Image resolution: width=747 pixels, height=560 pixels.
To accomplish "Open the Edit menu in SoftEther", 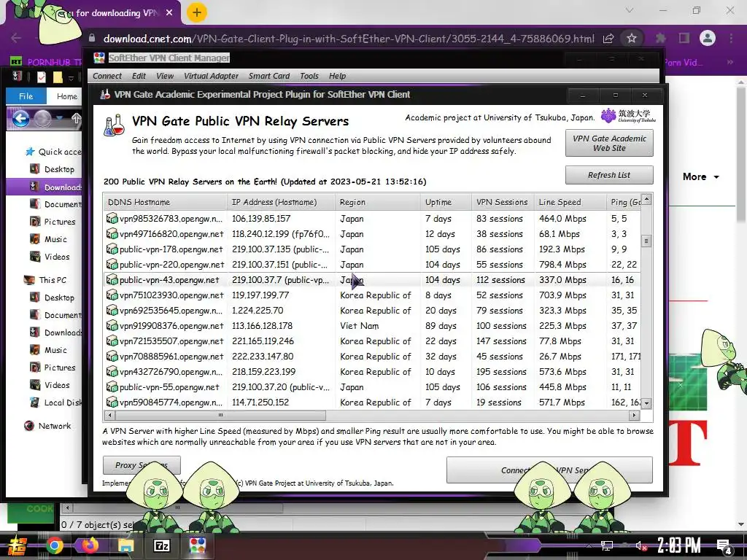I will pos(139,76).
